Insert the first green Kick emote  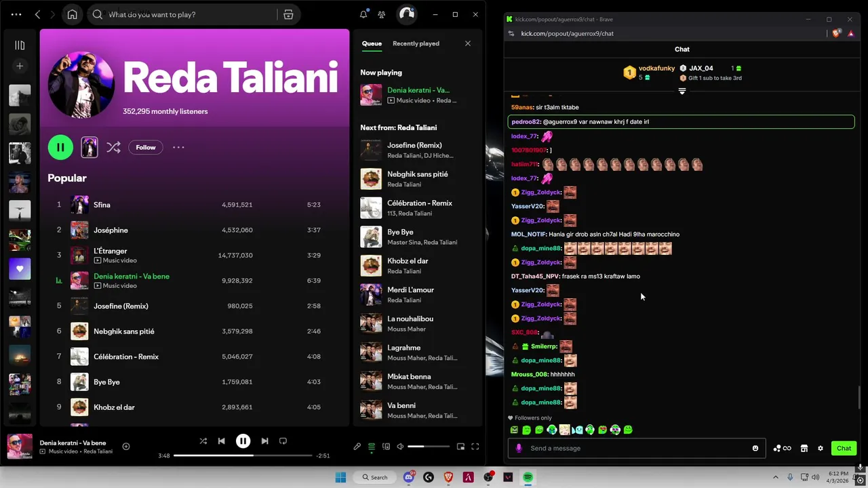click(514, 430)
